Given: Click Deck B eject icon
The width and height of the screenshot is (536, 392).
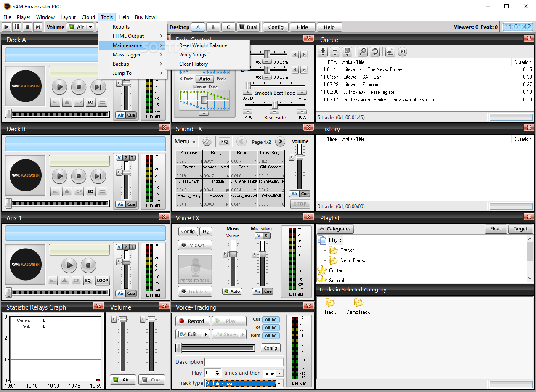Looking at the screenshot, I should (67, 191).
